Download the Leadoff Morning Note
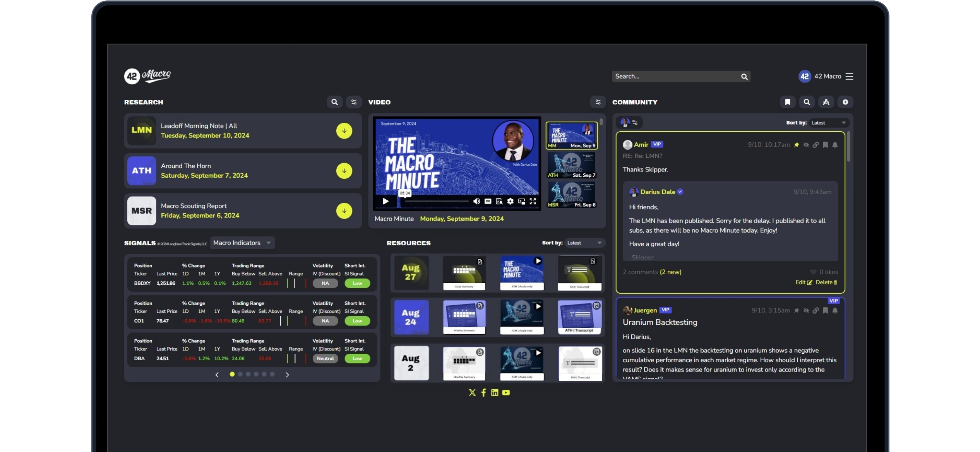 (344, 131)
